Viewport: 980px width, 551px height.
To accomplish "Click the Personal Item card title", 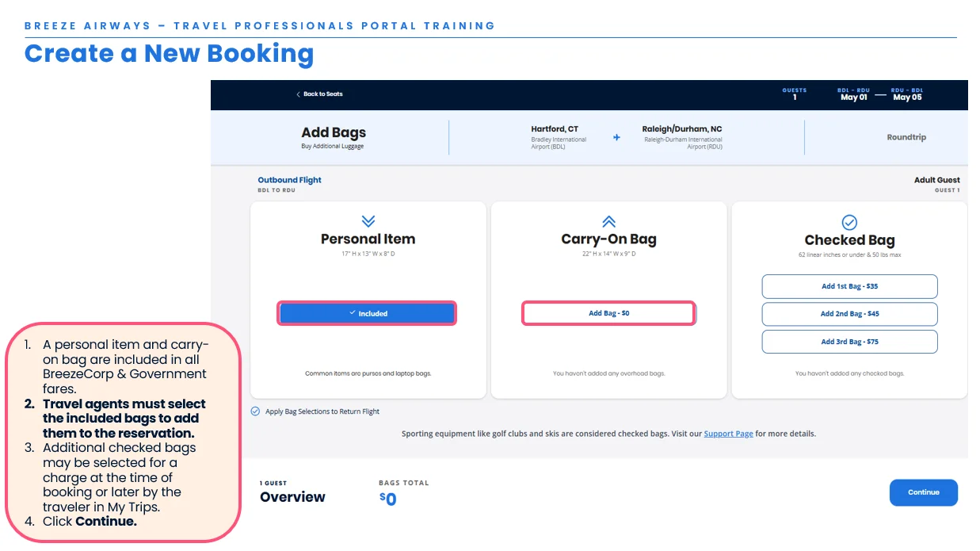I will (368, 239).
